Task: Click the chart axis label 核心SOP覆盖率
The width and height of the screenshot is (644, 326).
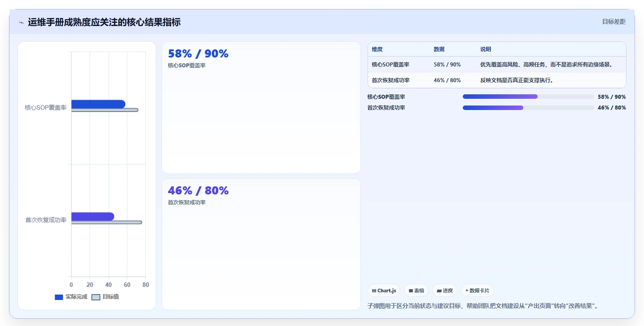Action: click(46, 108)
